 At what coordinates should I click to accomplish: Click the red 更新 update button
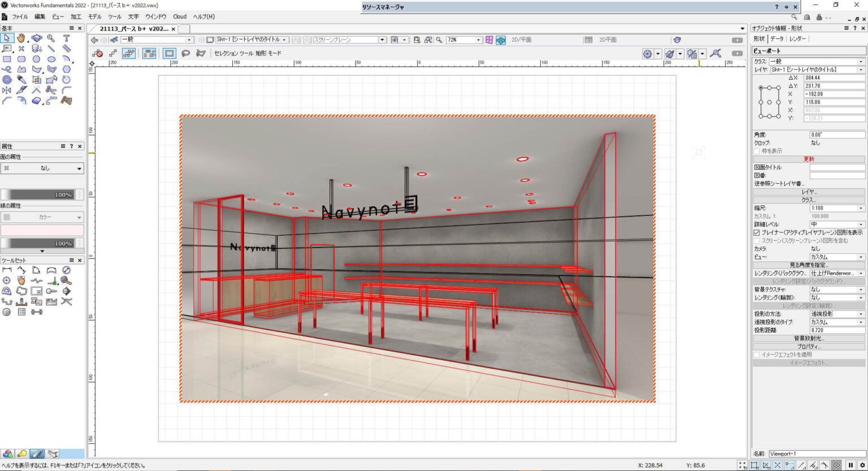click(809, 159)
